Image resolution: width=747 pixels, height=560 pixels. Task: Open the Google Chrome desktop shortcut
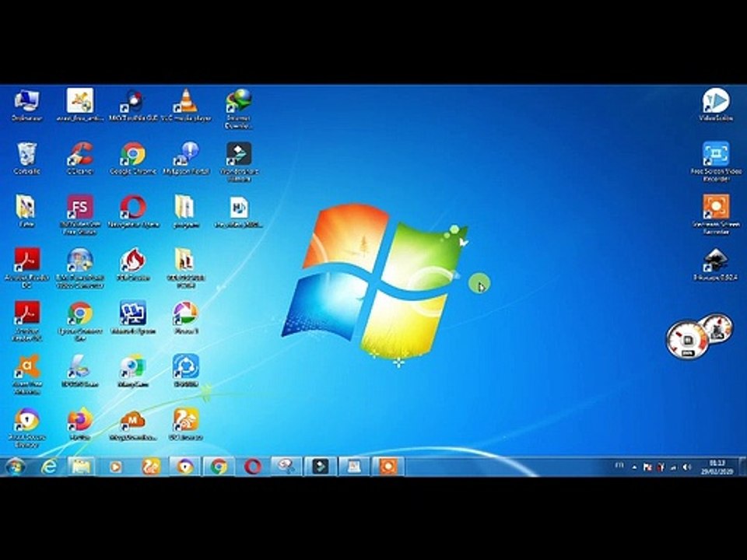(x=133, y=159)
